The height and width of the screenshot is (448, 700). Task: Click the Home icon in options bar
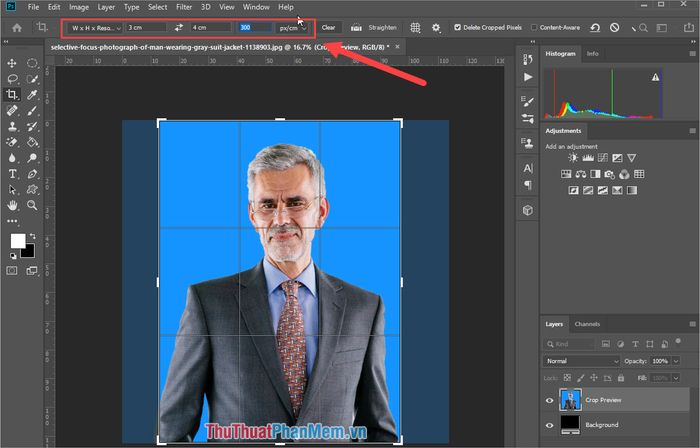17,28
